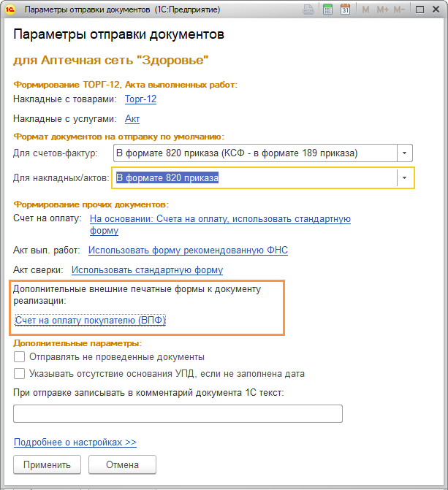Click the M memory button in title bar

pos(365,9)
